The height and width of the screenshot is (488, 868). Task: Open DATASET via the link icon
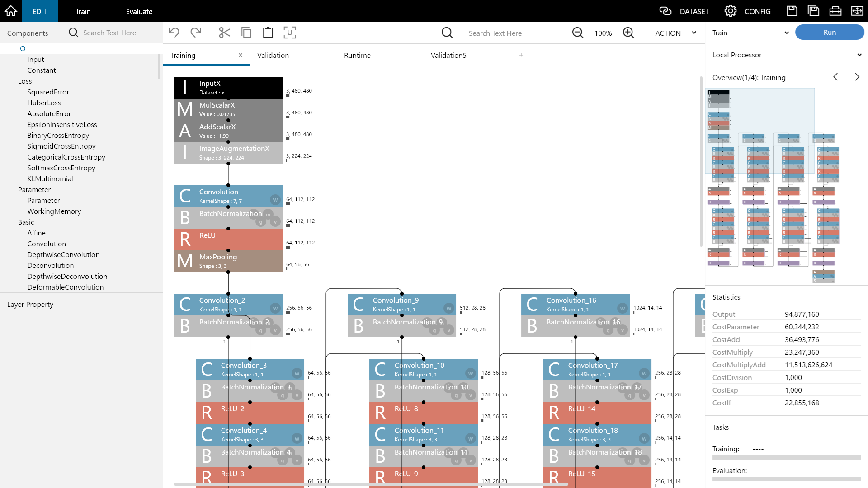pyautogui.click(x=665, y=11)
